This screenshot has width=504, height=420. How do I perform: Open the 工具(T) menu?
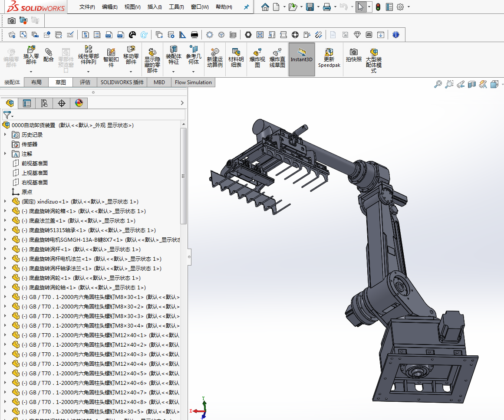point(176,7)
